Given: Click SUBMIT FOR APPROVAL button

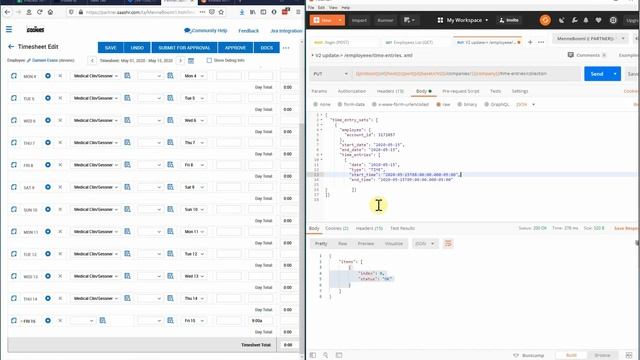Looking at the screenshot, I should pos(184,48).
